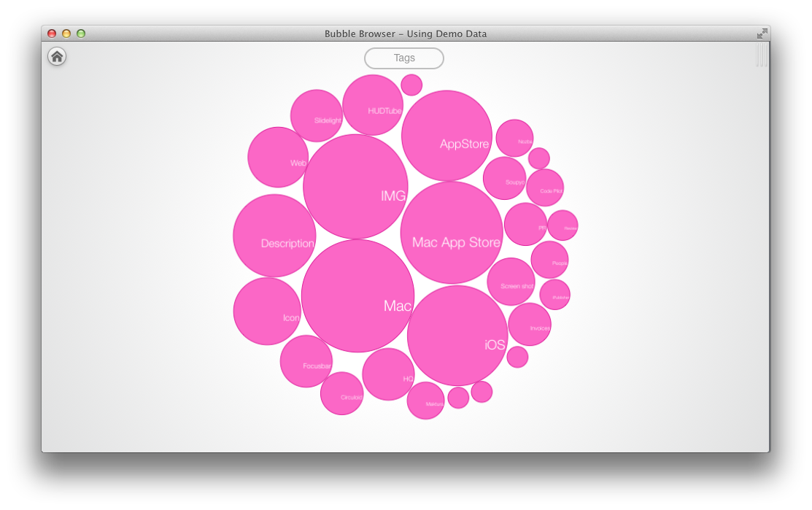Screen dimensions: 812x510
Task: Click the Home icon button
Action: [x=57, y=56]
